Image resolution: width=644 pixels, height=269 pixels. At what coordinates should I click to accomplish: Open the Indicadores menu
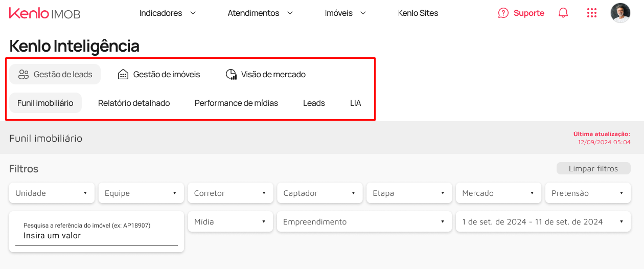pyautogui.click(x=168, y=13)
